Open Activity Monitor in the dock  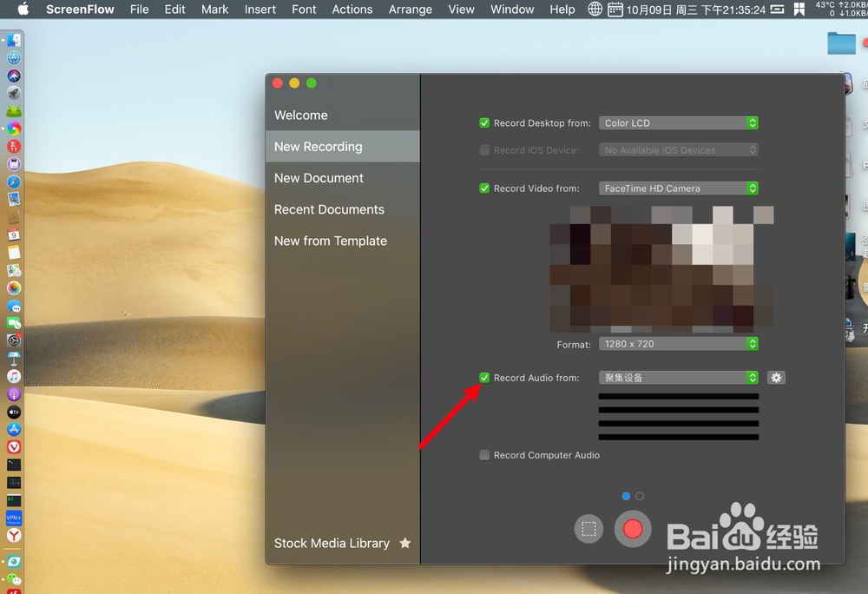(x=14, y=482)
